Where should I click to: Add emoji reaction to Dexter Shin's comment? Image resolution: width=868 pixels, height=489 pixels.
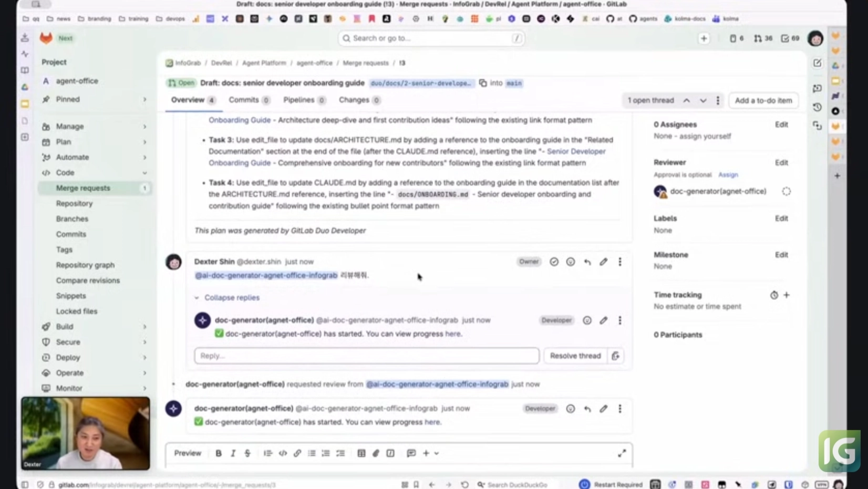click(570, 262)
